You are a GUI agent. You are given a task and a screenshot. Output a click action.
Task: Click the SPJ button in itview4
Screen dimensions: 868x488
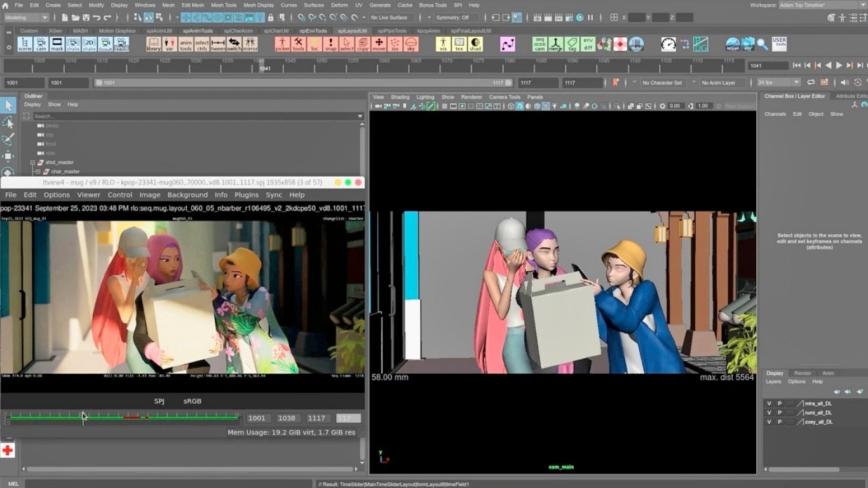point(159,401)
